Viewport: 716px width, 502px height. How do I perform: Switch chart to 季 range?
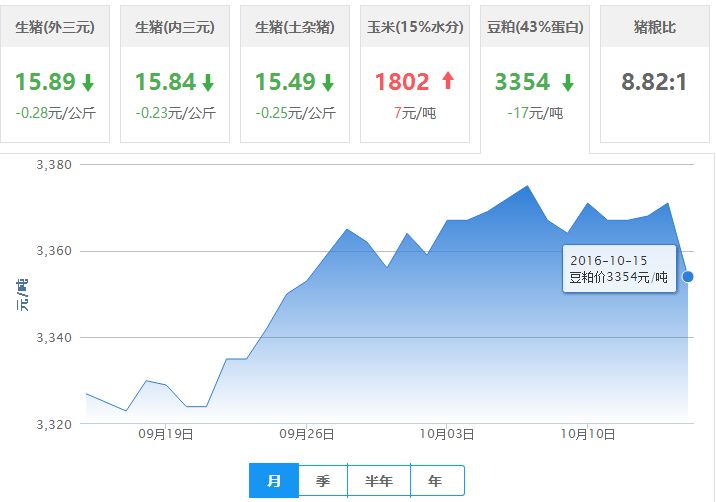323,481
